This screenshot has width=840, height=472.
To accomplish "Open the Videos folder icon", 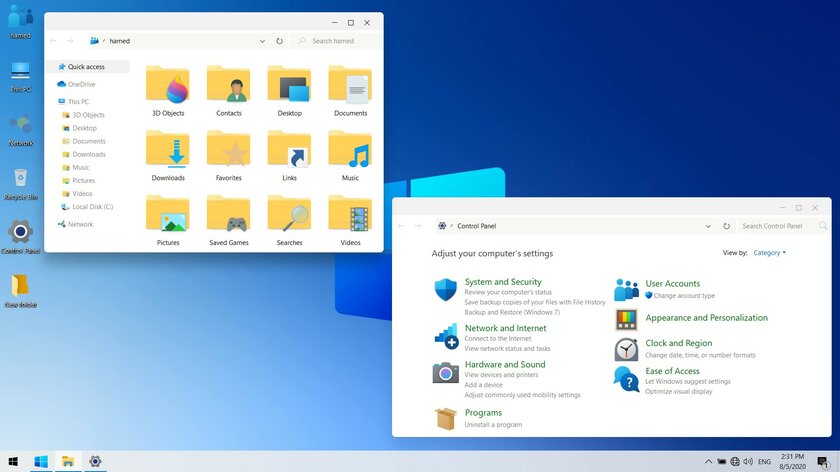I will tap(350, 216).
